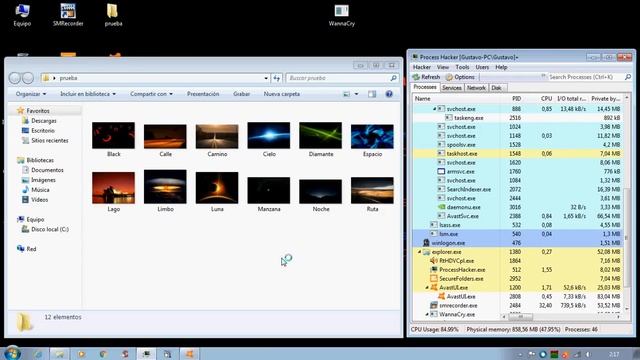Select the Processes tab
Image resolution: width=640 pixels, height=360 pixels.
pyautogui.click(x=425, y=87)
